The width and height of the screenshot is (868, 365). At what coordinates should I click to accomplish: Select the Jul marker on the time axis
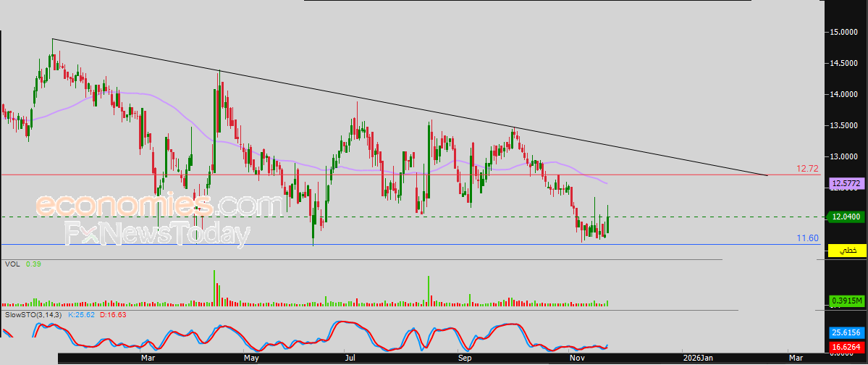351,358
